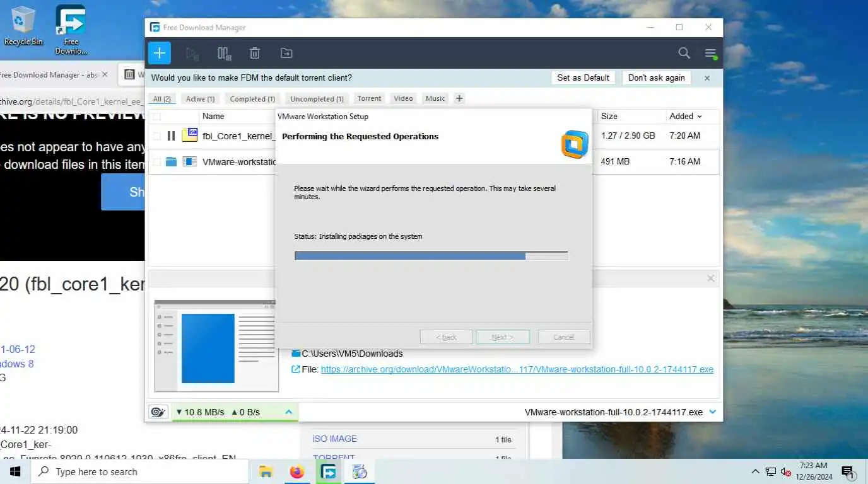The height and width of the screenshot is (484, 868).
Task: Select the Uncompleted (1) filter tab
Action: coord(317,98)
